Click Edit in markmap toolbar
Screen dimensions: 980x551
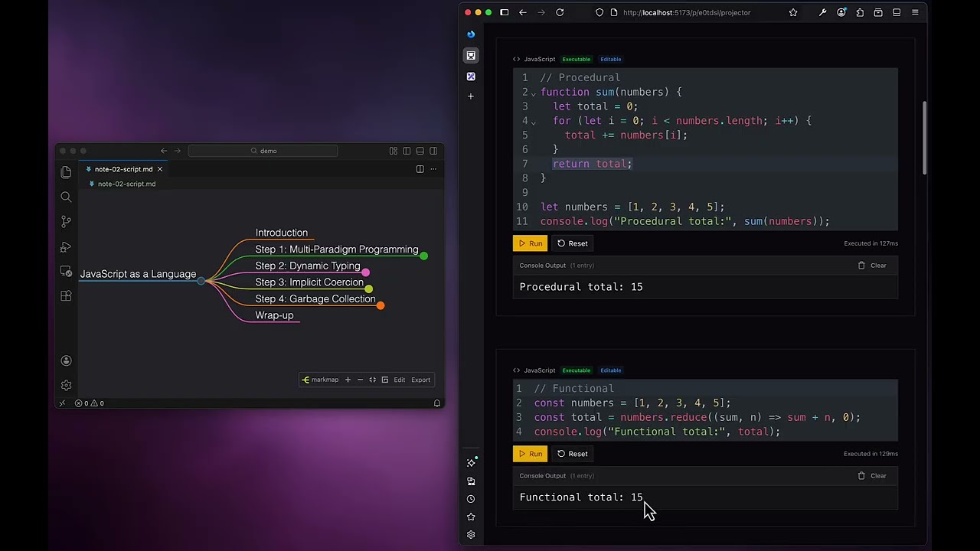[x=400, y=380]
